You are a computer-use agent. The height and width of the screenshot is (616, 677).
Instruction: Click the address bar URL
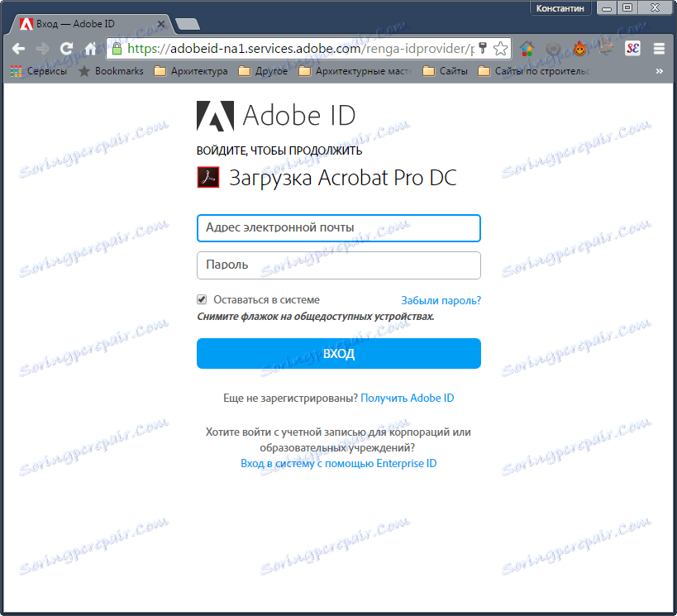coord(301,49)
